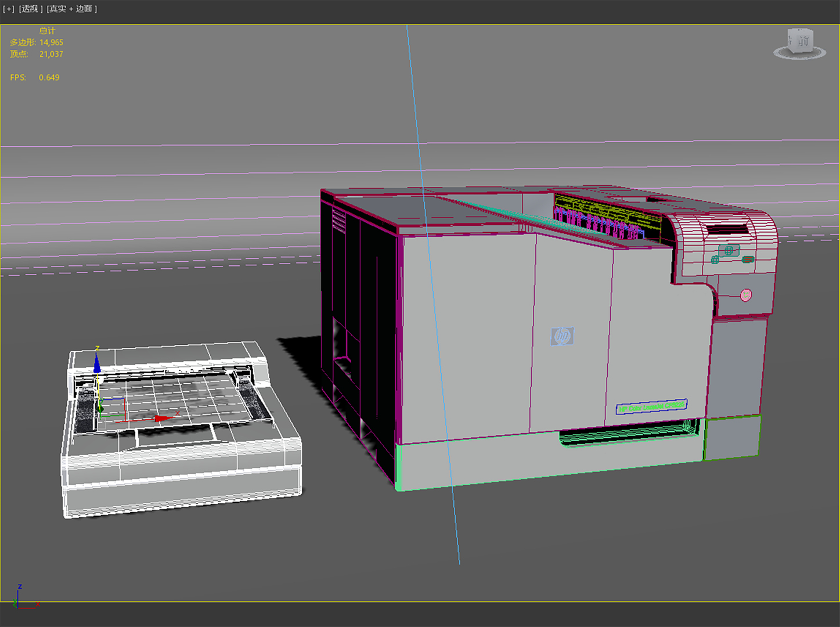
Task: Click the printer control panel OK button cluster
Action: [729, 251]
